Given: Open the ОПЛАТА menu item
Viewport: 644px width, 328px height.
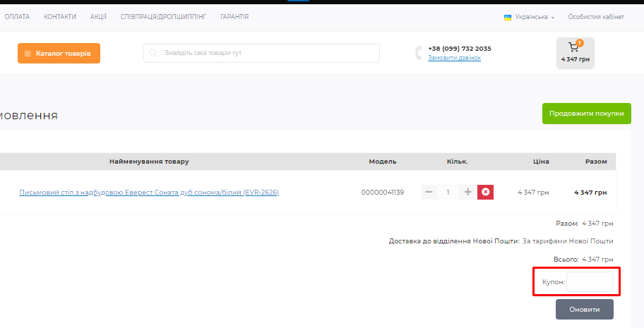Looking at the screenshot, I should tap(17, 16).
